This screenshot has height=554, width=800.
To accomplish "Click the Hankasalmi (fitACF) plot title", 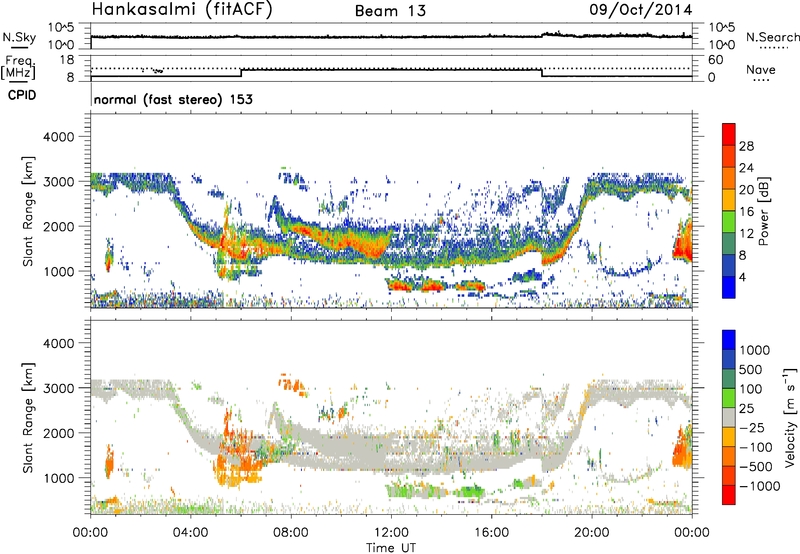I will [182, 10].
